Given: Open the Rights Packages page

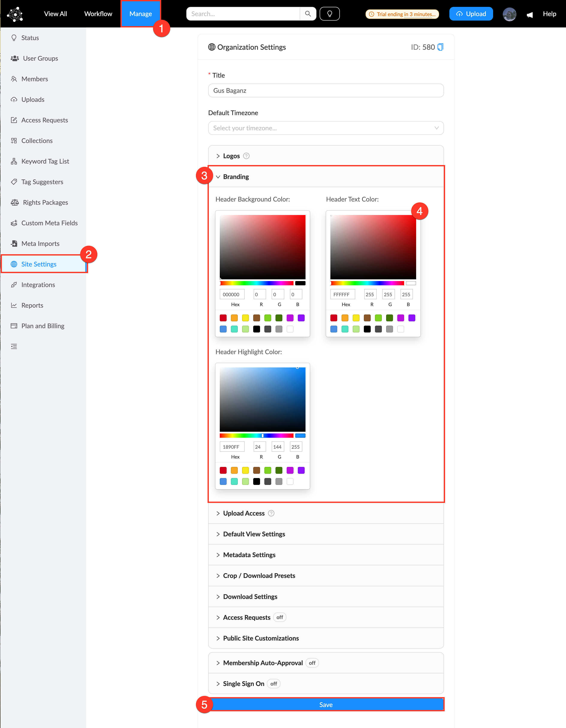Looking at the screenshot, I should click(x=45, y=202).
